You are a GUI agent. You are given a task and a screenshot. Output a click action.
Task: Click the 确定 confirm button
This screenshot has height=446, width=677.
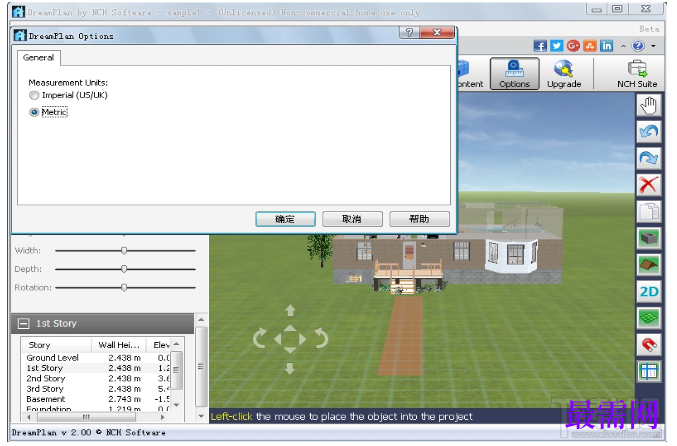(x=285, y=219)
